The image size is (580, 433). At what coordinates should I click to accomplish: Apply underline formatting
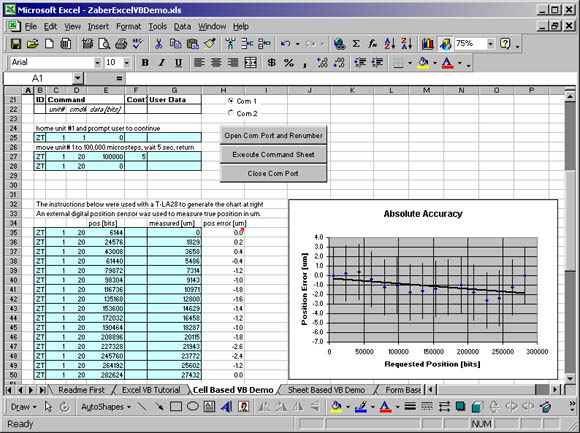[x=178, y=63]
